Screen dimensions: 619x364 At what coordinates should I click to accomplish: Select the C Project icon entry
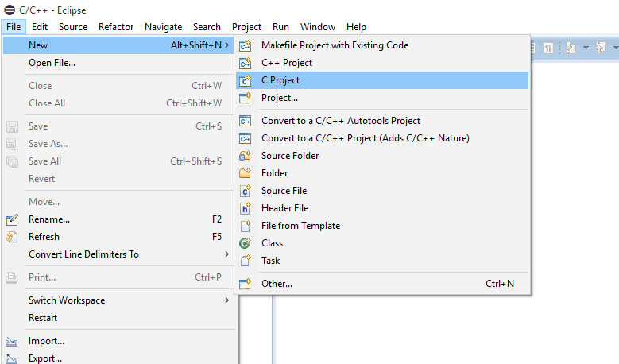pyautogui.click(x=246, y=80)
